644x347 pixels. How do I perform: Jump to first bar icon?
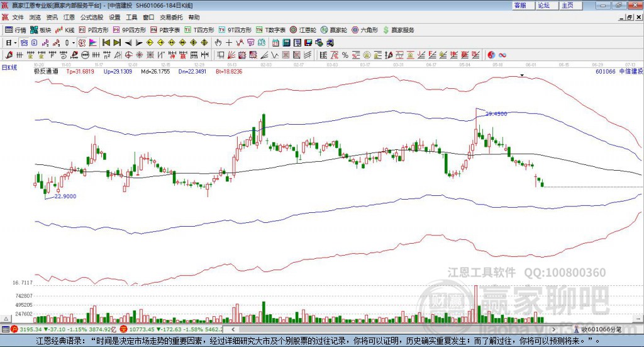click(106, 43)
